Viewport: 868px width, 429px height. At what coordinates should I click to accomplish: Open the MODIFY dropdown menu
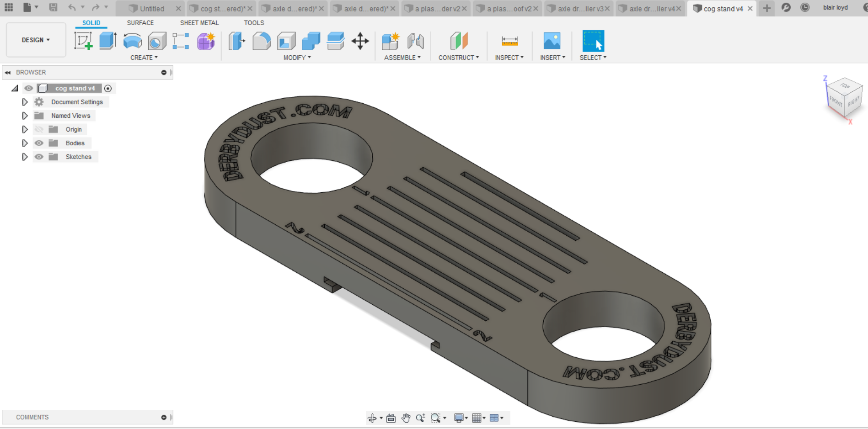coord(297,58)
